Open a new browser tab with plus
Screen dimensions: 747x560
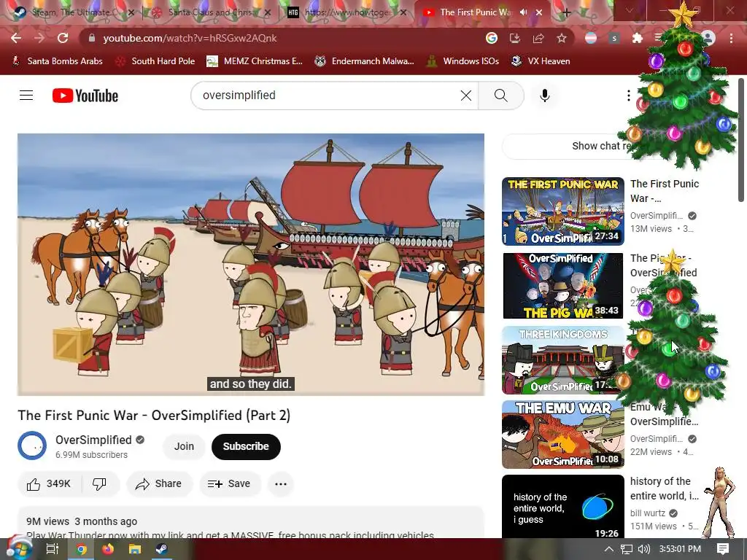click(566, 12)
